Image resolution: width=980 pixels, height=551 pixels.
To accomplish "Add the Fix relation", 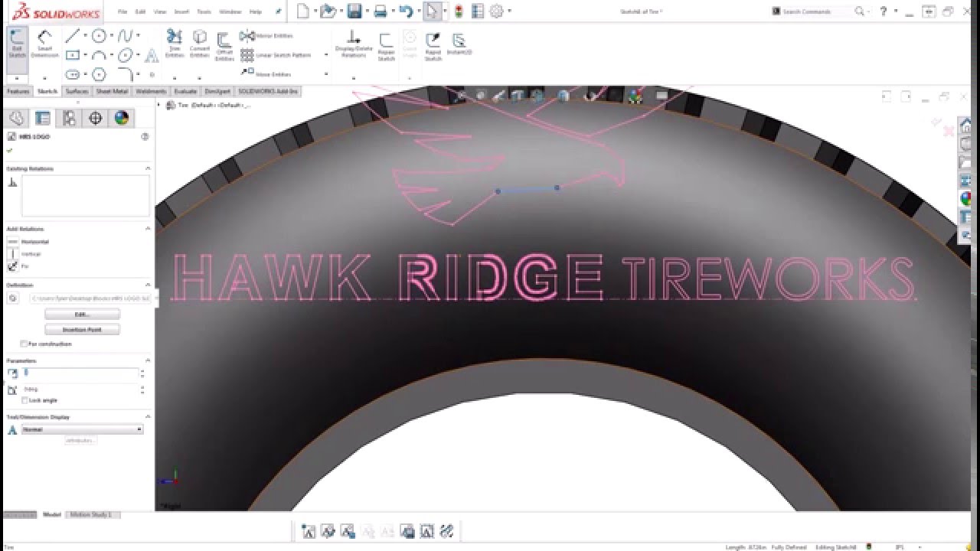I will (x=18, y=266).
